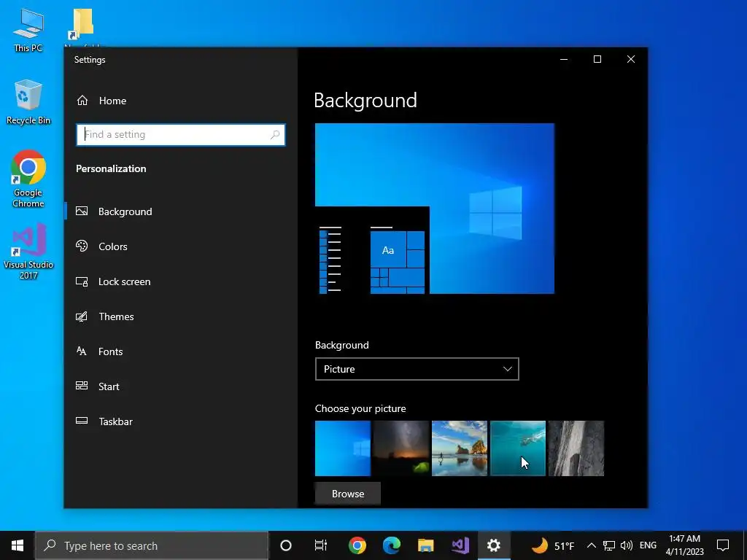Click the Lock screen icon
The height and width of the screenshot is (560, 747).
pyautogui.click(x=82, y=281)
